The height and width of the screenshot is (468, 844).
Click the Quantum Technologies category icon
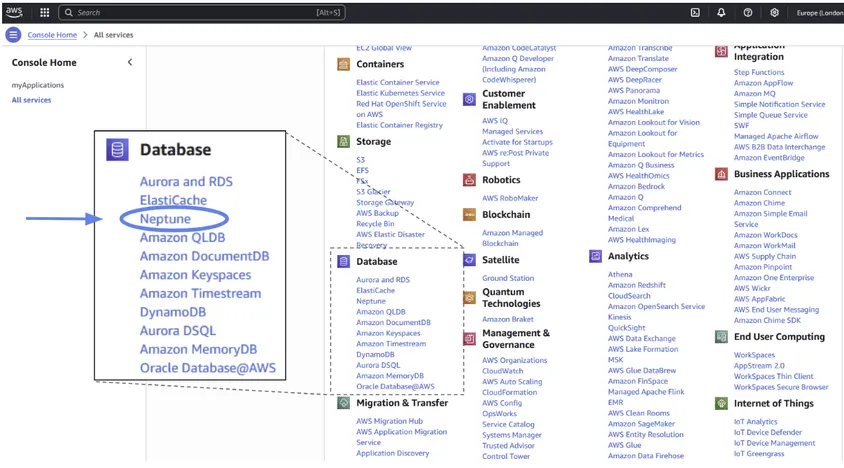[x=469, y=297]
